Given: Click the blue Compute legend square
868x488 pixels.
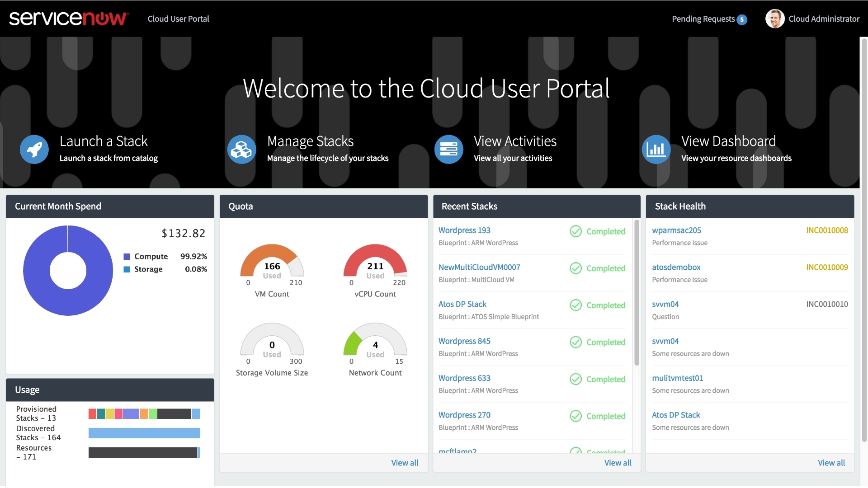Looking at the screenshot, I should [x=127, y=257].
